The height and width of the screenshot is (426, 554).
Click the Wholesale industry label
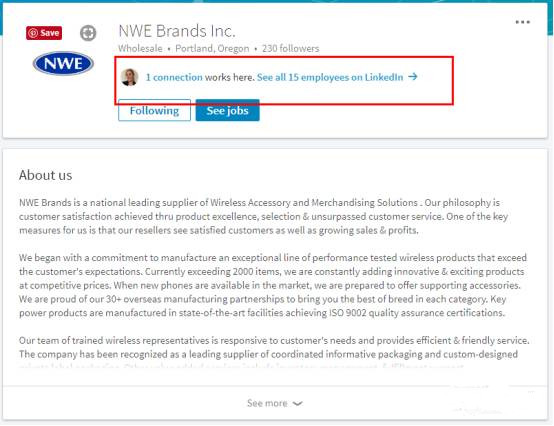140,48
